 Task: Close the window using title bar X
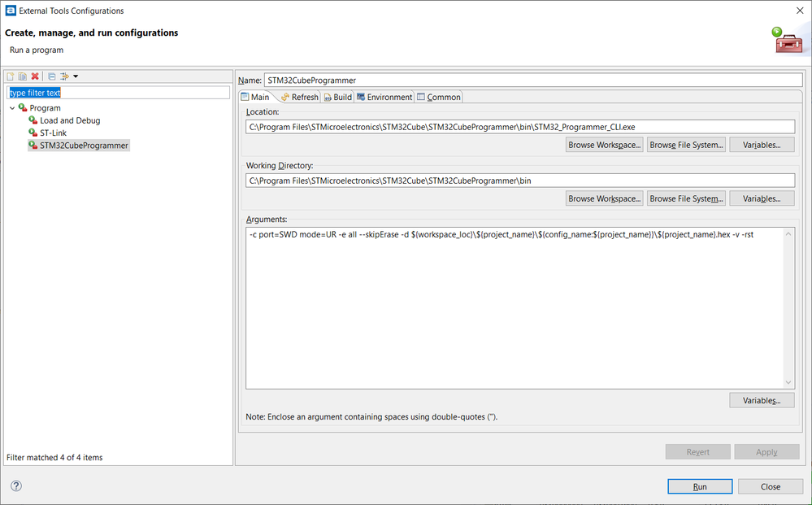click(800, 11)
